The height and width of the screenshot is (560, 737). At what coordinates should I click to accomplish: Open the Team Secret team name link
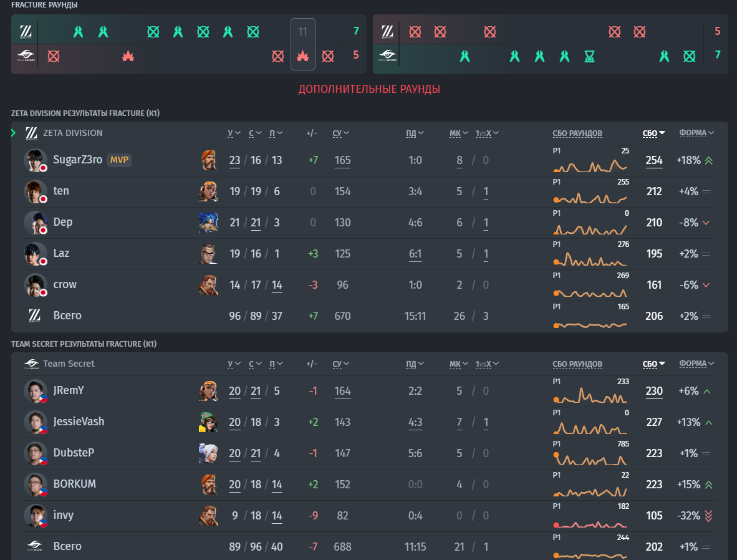(69, 364)
